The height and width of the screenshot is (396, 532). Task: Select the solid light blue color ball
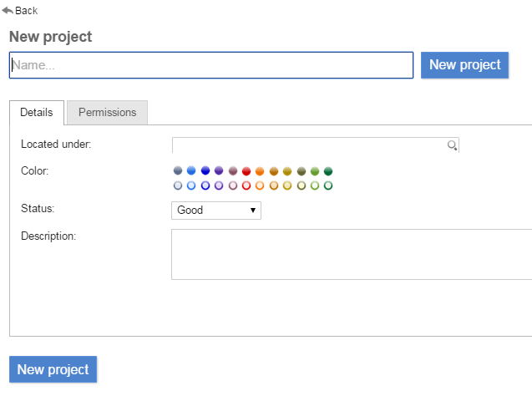point(191,171)
